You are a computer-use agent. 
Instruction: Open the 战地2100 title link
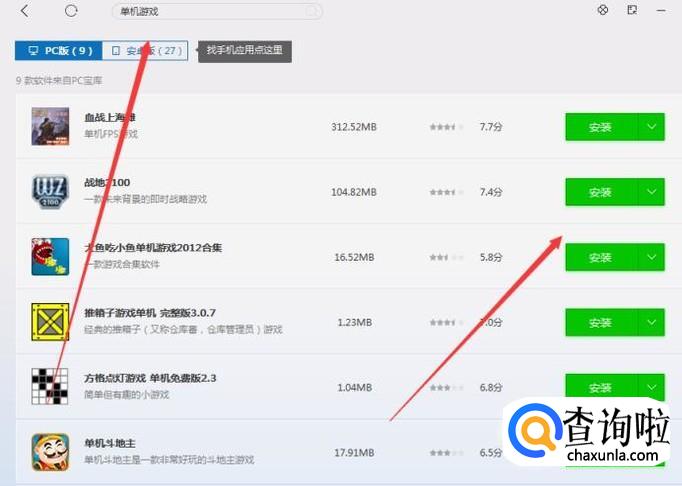(x=107, y=183)
